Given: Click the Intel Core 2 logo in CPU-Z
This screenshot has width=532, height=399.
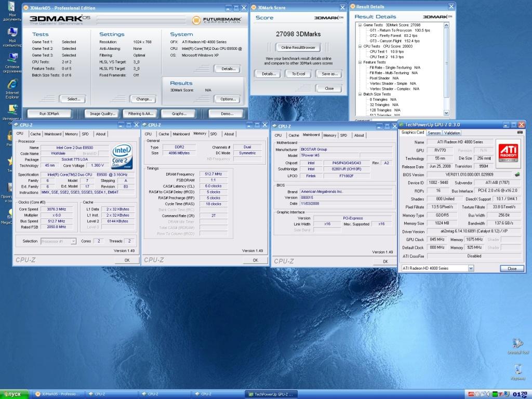Looking at the screenshot, I should [x=122, y=157].
